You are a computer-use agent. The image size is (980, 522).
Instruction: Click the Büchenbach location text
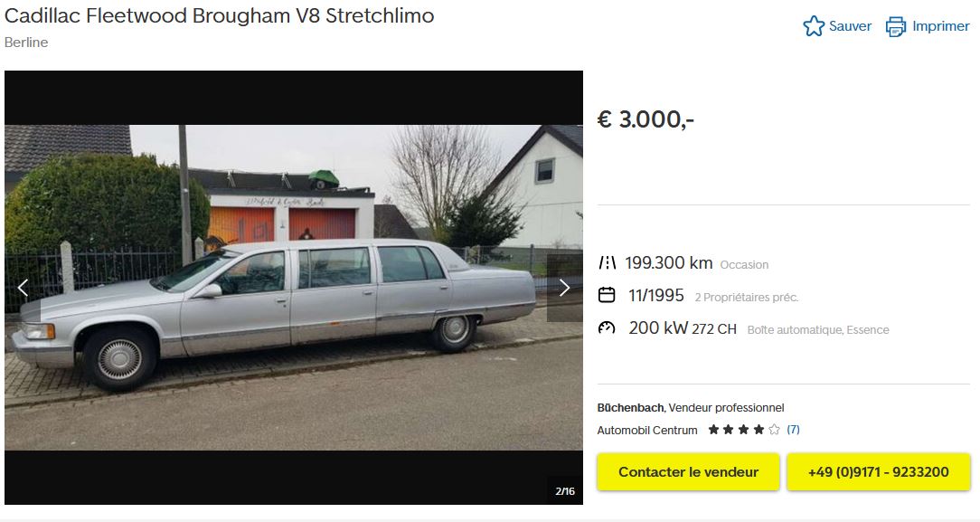[630, 408]
